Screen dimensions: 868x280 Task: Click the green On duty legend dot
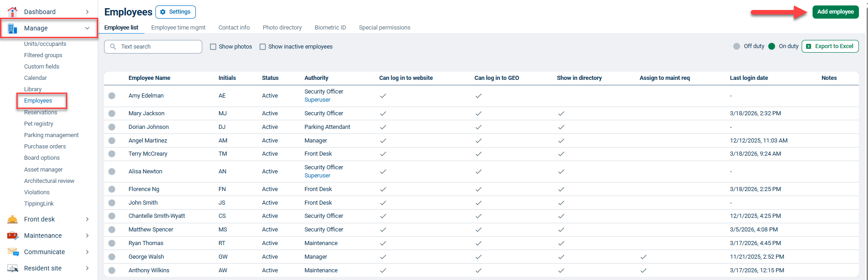[x=772, y=46]
